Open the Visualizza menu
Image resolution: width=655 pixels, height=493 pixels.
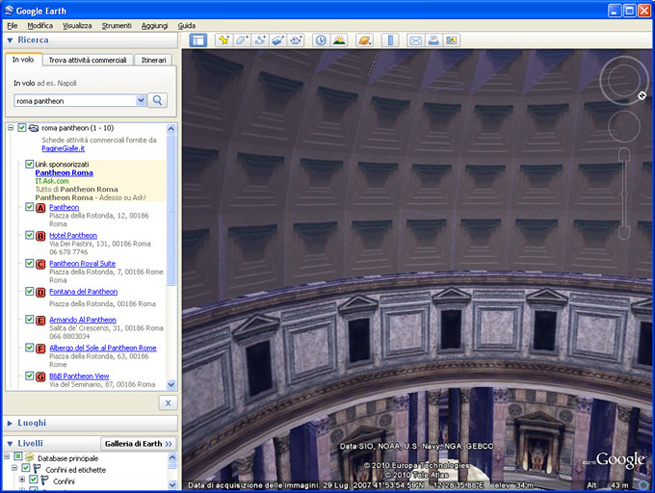tap(77, 26)
